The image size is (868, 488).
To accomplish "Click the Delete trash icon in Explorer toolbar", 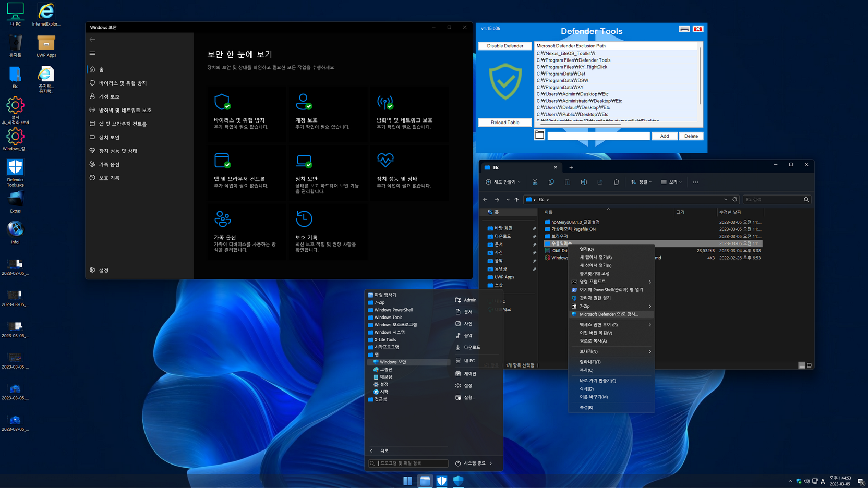I will [616, 182].
